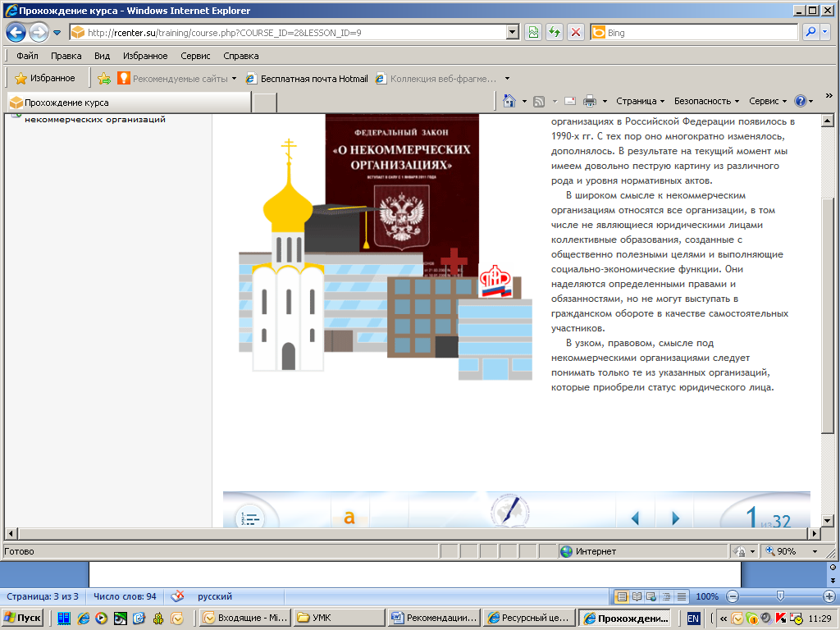Click the Интернет security zone indicator
This screenshot has width=840, height=630.
click(588, 551)
